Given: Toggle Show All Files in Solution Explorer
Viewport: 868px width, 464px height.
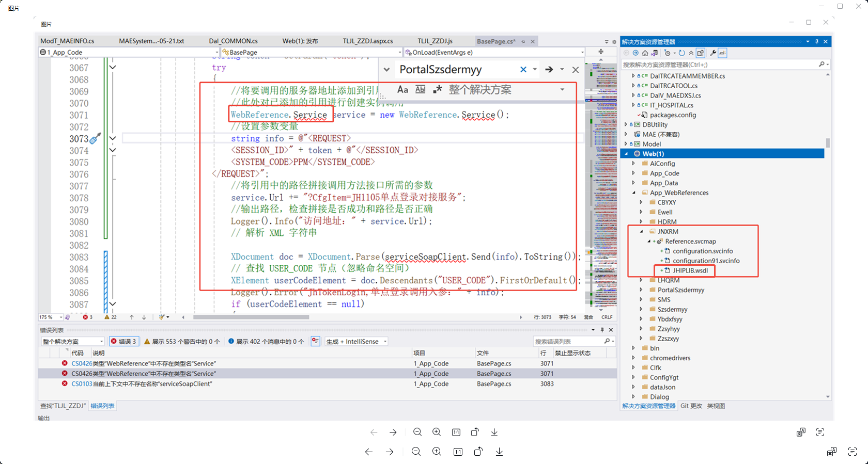Looking at the screenshot, I should click(701, 53).
